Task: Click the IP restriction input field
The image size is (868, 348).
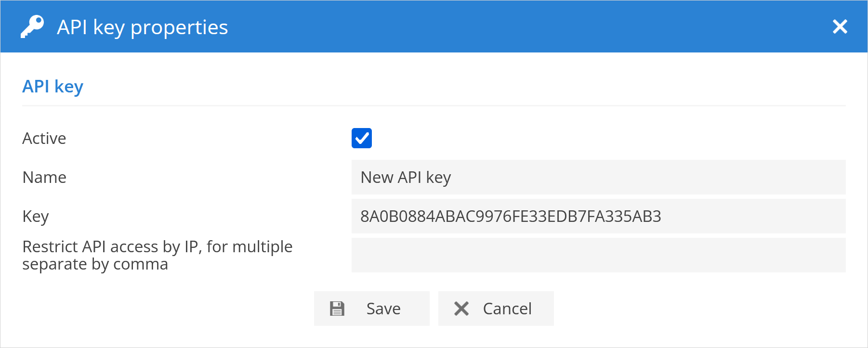Action: [x=598, y=255]
